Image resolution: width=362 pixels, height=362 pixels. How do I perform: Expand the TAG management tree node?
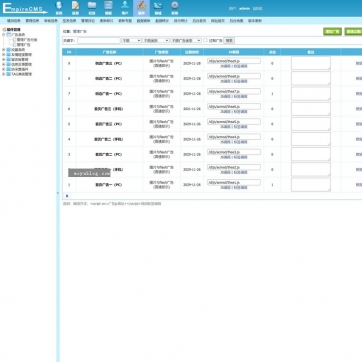4,74
